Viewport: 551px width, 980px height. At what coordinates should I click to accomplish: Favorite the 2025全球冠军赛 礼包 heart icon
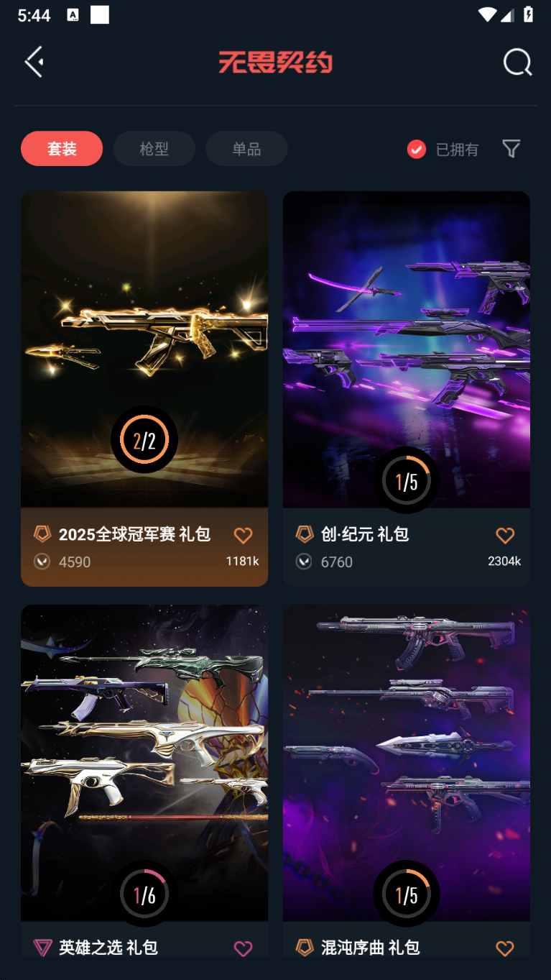click(x=244, y=535)
